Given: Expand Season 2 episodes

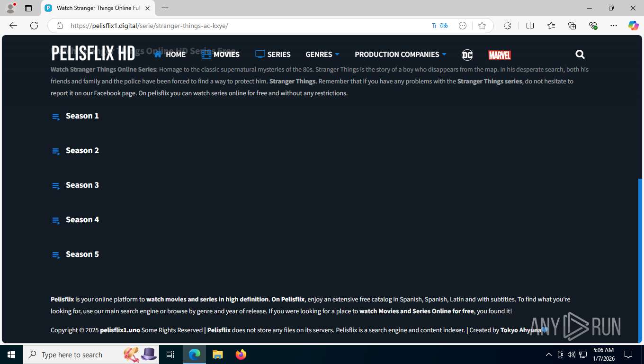Looking at the screenshot, I should pyautogui.click(x=82, y=150).
